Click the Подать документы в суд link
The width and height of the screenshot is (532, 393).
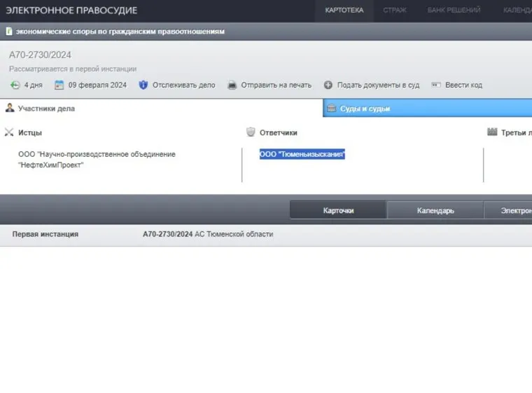(x=378, y=85)
